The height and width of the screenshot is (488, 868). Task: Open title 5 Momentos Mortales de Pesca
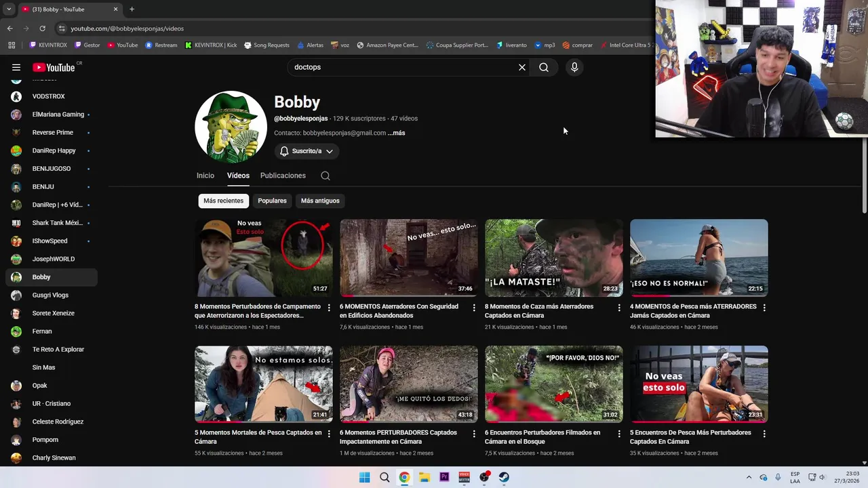(x=258, y=436)
